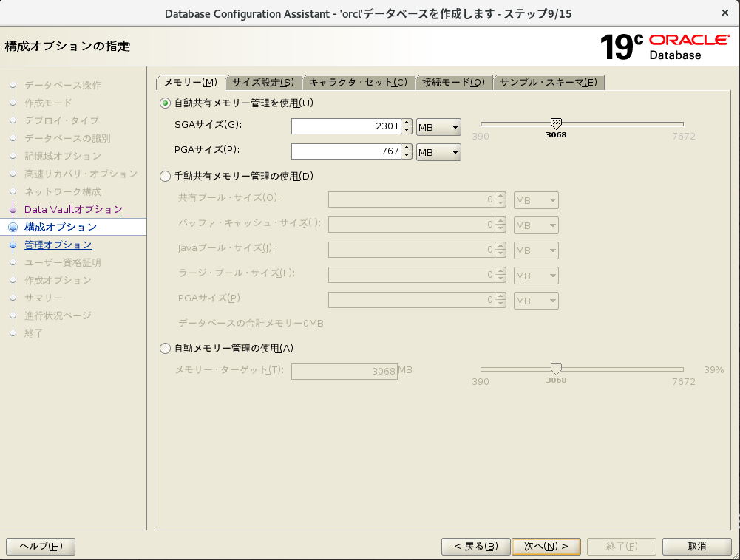Switch to the サイズ設定 tab
The image size is (740, 560).
tap(263, 82)
